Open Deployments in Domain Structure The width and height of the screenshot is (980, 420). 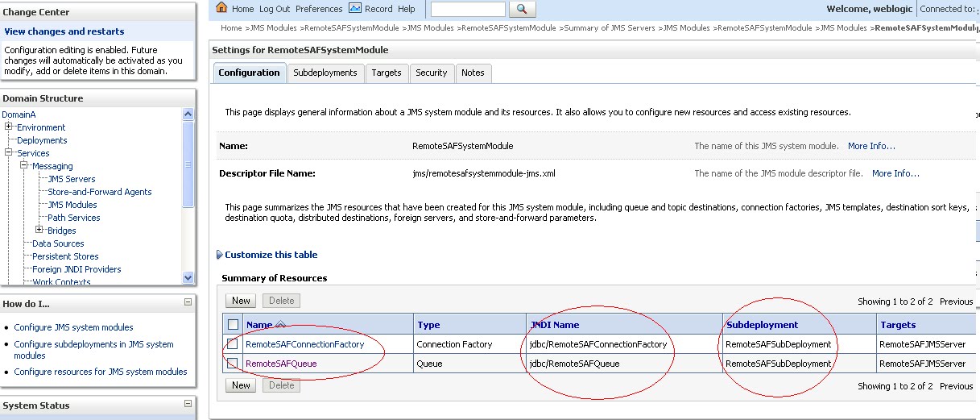[x=42, y=140]
